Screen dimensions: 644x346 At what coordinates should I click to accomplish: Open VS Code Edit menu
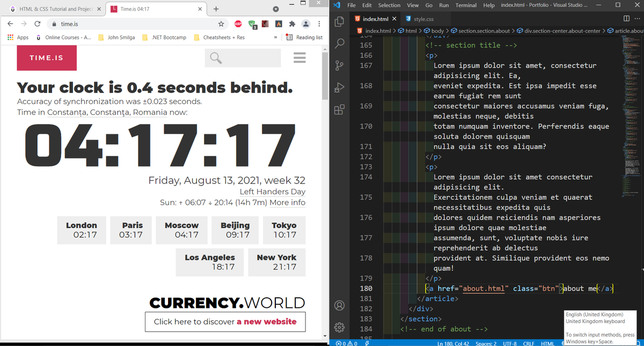pyautogui.click(x=367, y=5)
